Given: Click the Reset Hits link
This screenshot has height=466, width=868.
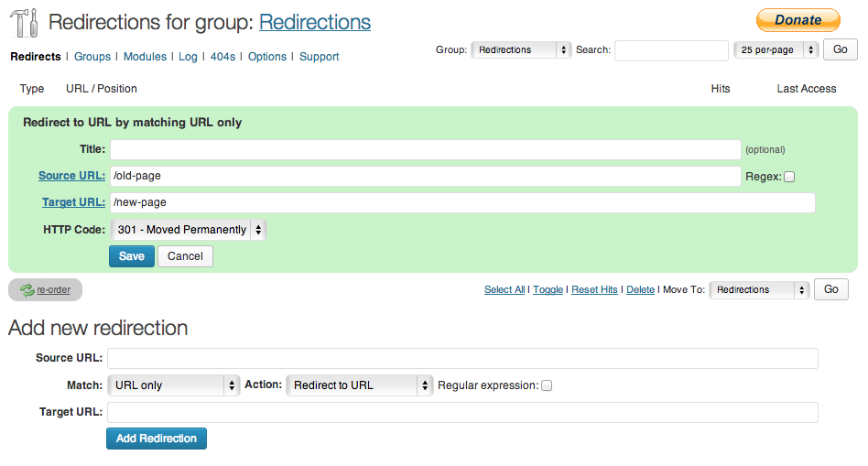Looking at the screenshot, I should 594,290.
